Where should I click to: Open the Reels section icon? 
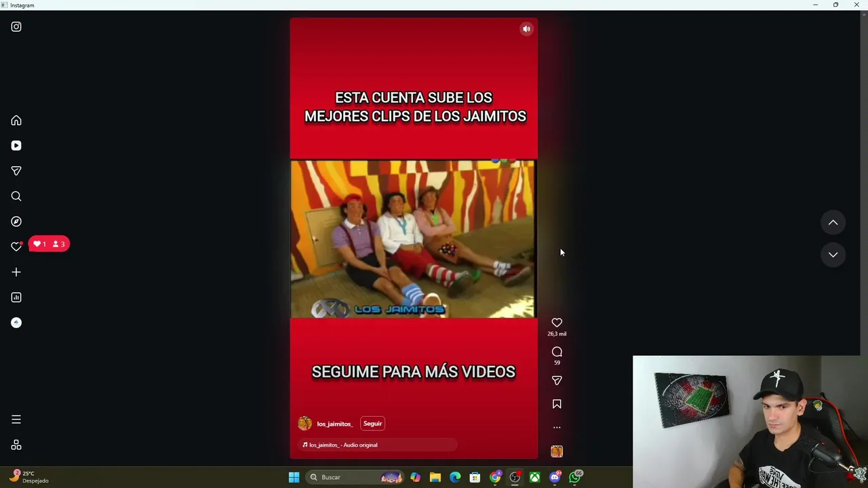coord(16,146)
